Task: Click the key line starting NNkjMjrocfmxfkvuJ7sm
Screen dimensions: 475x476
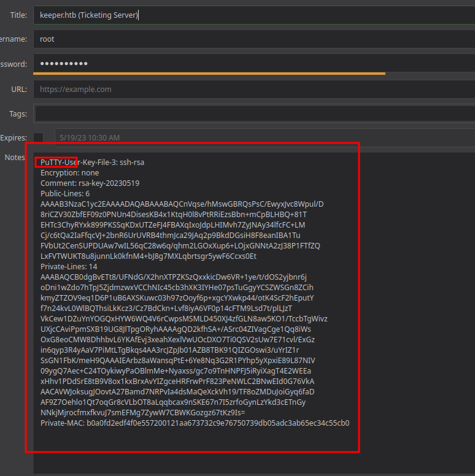Action: coord(143,413)
